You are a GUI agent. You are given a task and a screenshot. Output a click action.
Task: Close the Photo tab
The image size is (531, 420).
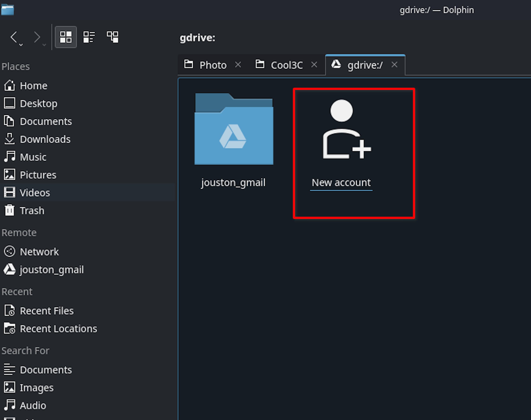[238, 65]
